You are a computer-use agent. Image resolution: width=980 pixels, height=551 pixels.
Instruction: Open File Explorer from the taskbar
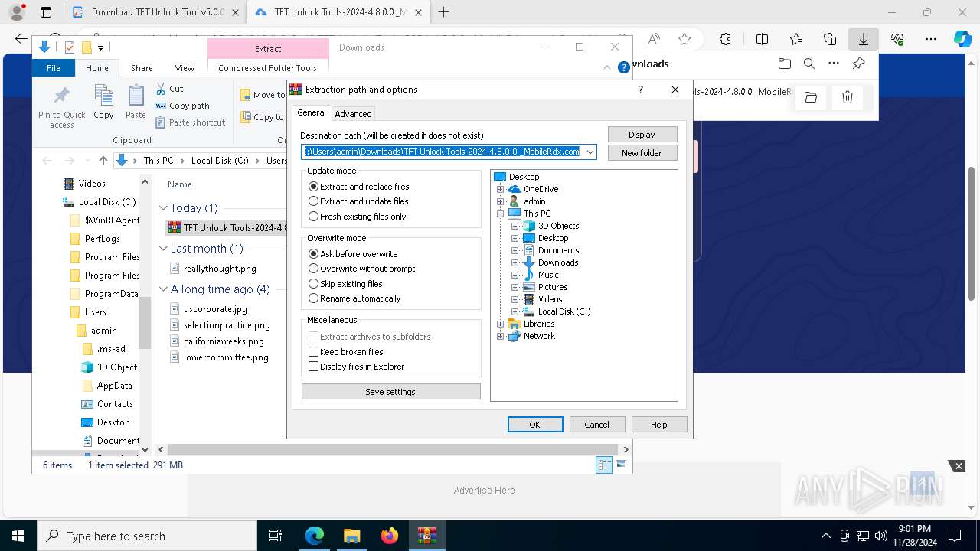coord(352,536)
